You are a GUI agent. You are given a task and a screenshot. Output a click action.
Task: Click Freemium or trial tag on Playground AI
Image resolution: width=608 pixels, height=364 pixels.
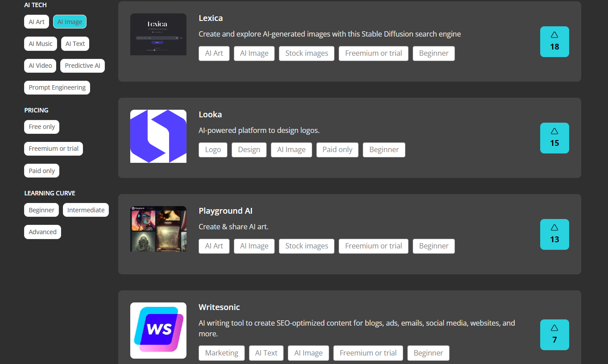tap(373, 246)
